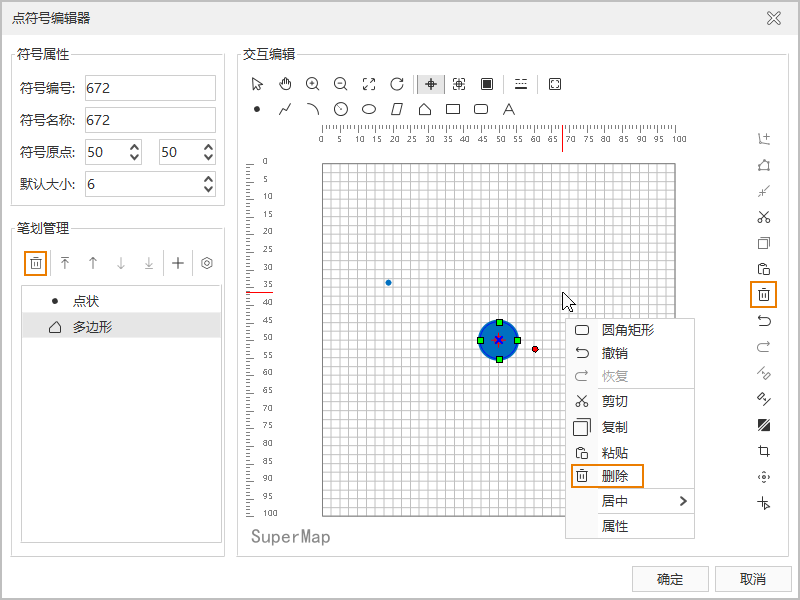Decrease the 默认大小 value
The height and width of the screenshot is (600, 800).
[x=208, y=189]
